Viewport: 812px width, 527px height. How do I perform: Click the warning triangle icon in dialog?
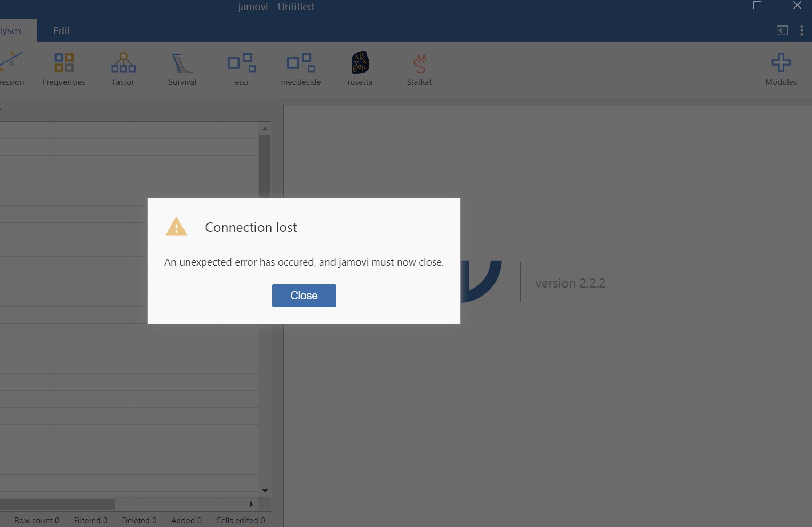coord(176,227)
